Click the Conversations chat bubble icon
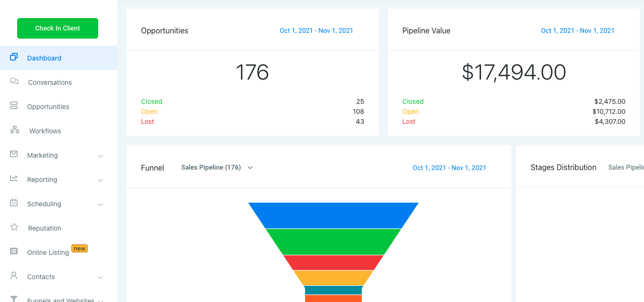Image resolution: width=644 pixels, height=302 pixels. [x=14, y=81]
